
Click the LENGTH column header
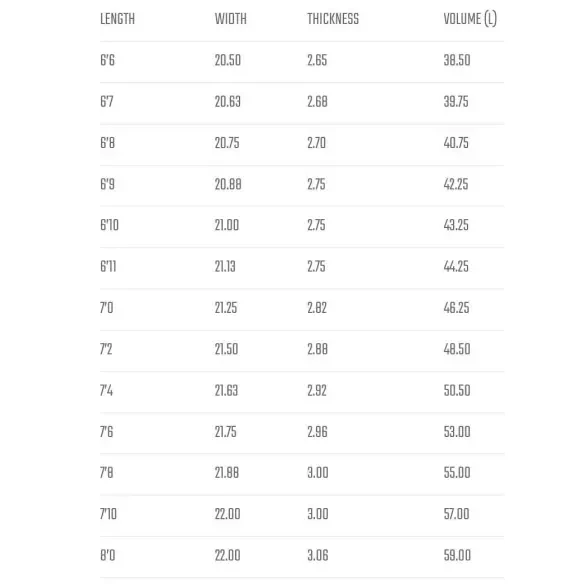(117, 19)
